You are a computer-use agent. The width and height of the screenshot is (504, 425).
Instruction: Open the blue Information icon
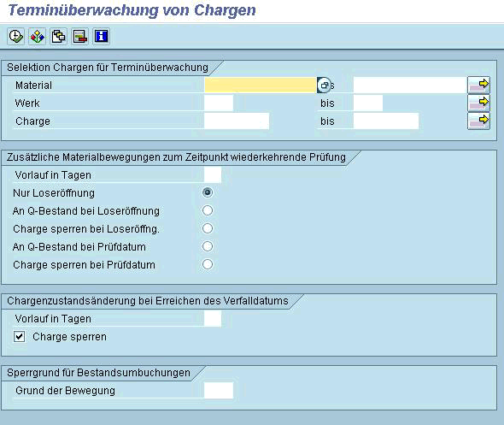(102, 37)
